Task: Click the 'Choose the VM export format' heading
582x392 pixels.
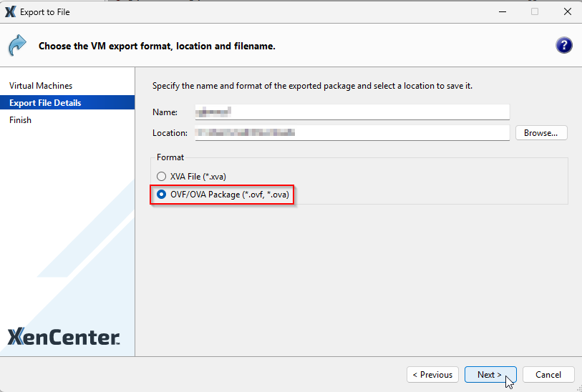Action: [x=157, y=46]
